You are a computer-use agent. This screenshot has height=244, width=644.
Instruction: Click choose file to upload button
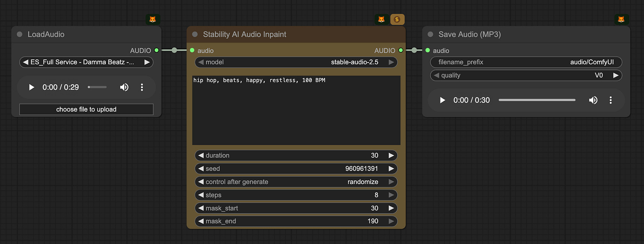point(86,109)
